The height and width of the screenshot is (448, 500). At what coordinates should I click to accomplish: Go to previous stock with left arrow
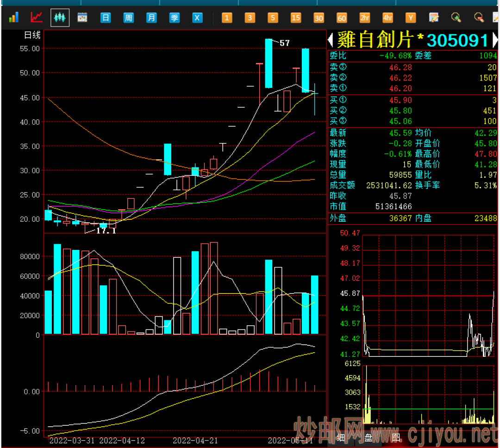[x=331, y=40]
